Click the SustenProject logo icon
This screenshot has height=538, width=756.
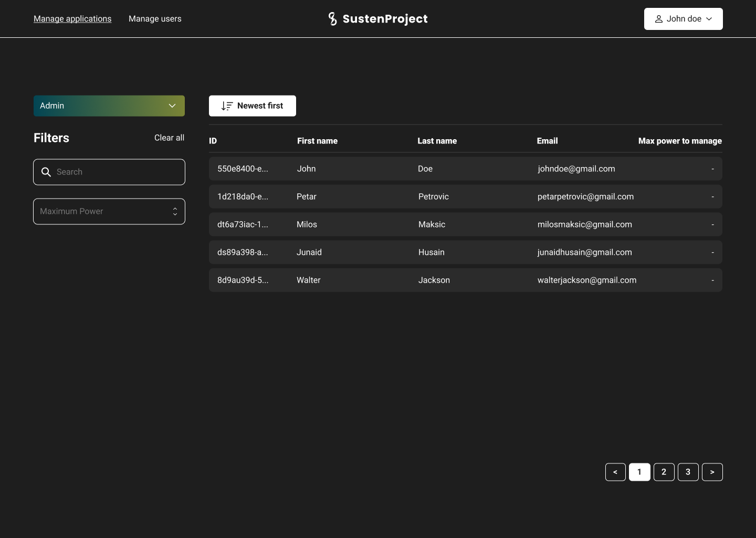tap(332, 19)
